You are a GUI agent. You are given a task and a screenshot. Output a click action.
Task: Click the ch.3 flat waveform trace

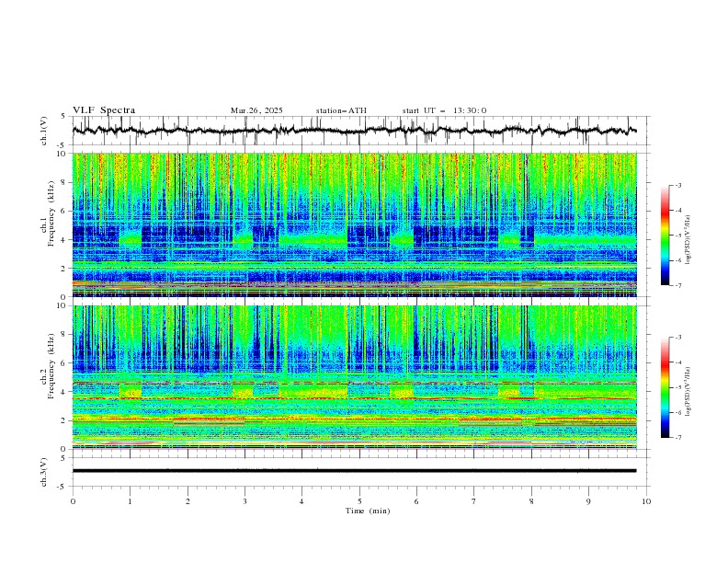coord(354,471)
